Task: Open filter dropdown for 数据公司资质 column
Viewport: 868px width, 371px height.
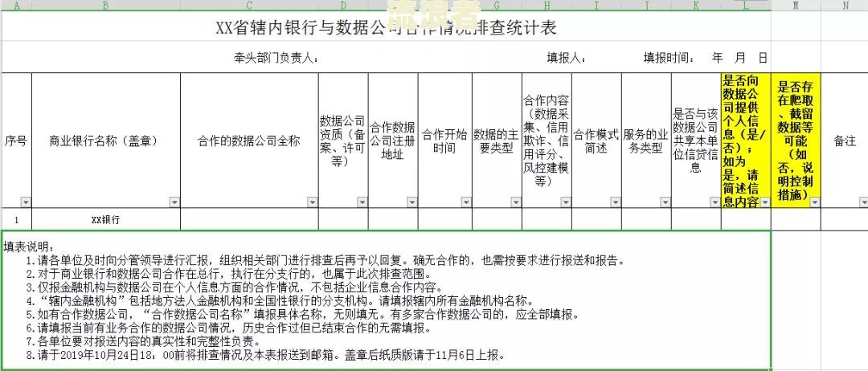Action: 362,202
